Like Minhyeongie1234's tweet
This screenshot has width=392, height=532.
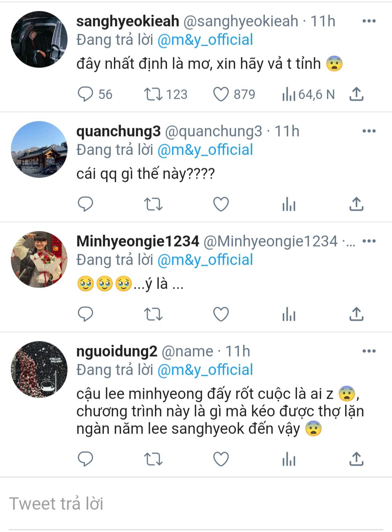(221, 314)
